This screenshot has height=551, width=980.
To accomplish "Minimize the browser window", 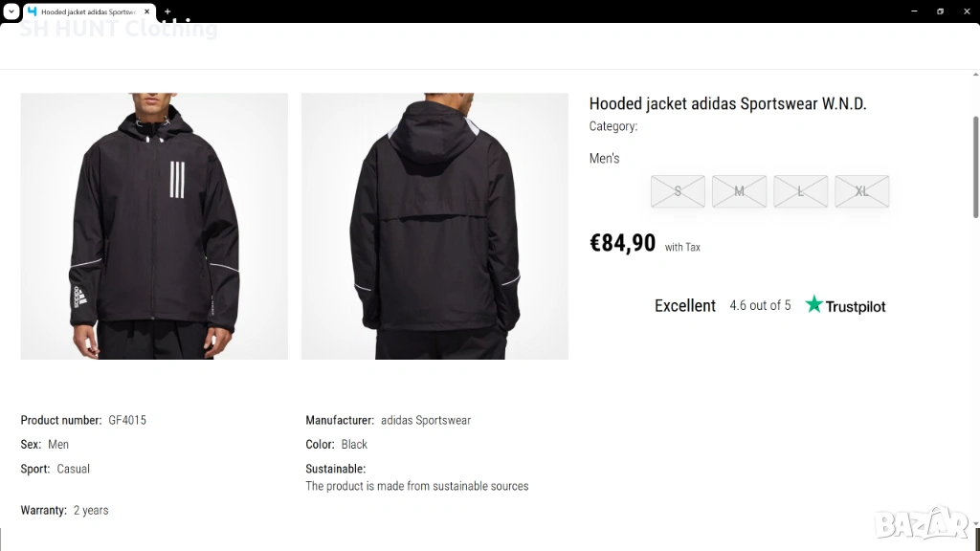I will point(914,11).
